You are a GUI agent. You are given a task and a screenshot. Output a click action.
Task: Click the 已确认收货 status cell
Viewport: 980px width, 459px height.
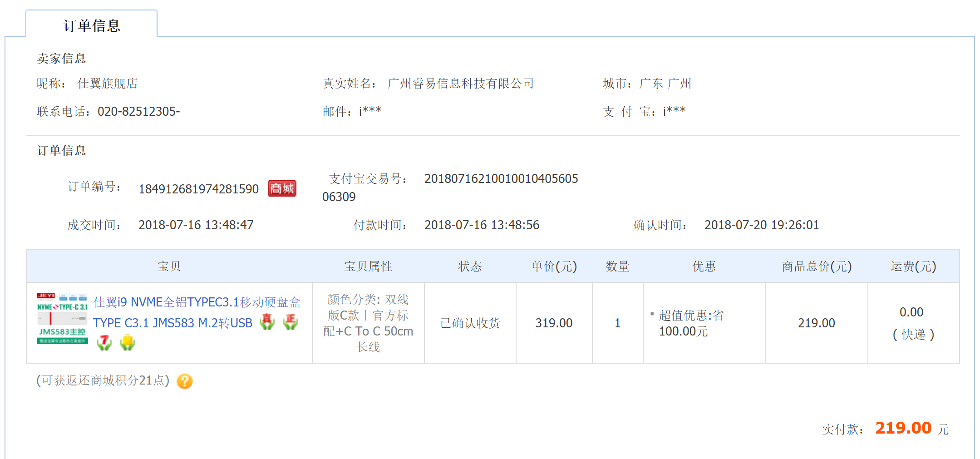click(470, 323)
